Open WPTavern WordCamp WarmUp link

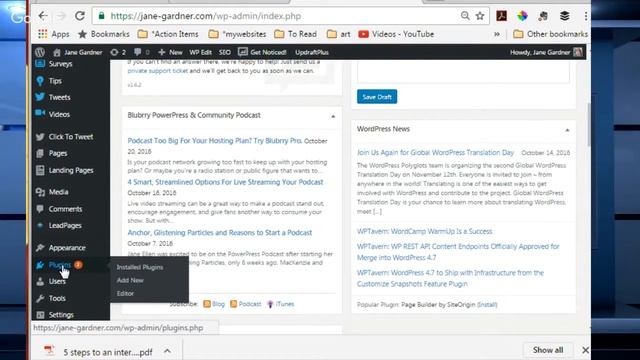coord(424,231)
